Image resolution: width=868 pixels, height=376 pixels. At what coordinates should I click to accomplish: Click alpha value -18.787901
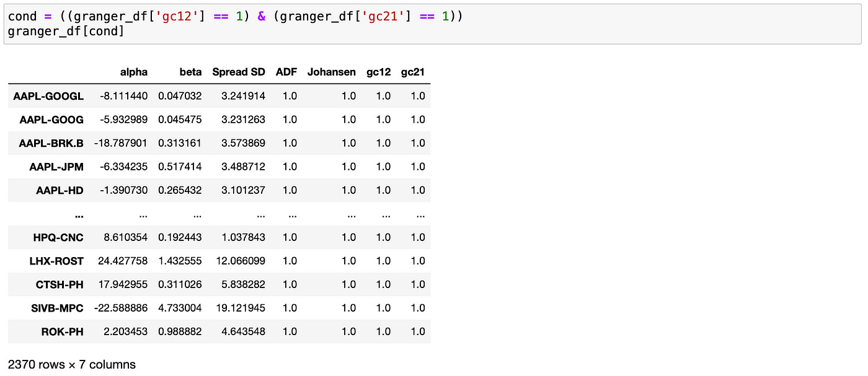pyautogui.click(x=121, y=143)
